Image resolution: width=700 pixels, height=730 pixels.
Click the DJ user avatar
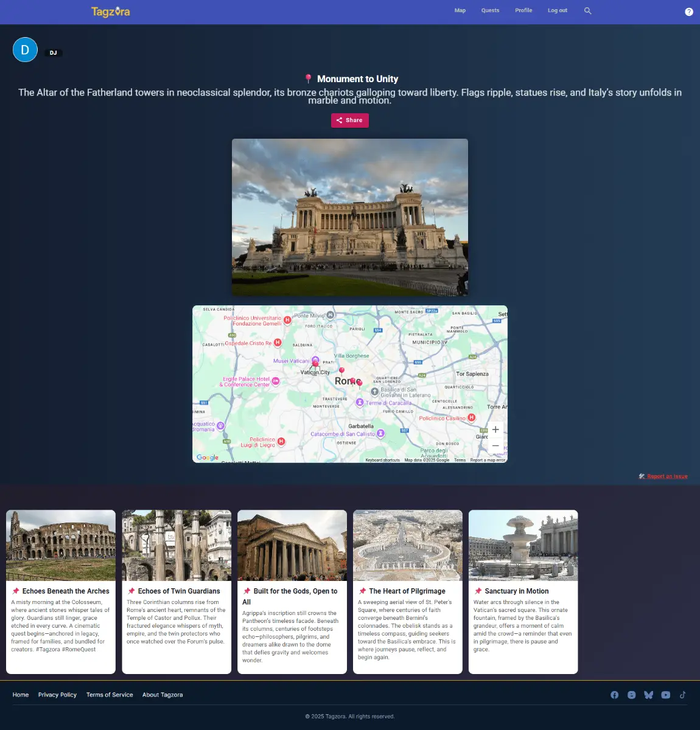25,50
